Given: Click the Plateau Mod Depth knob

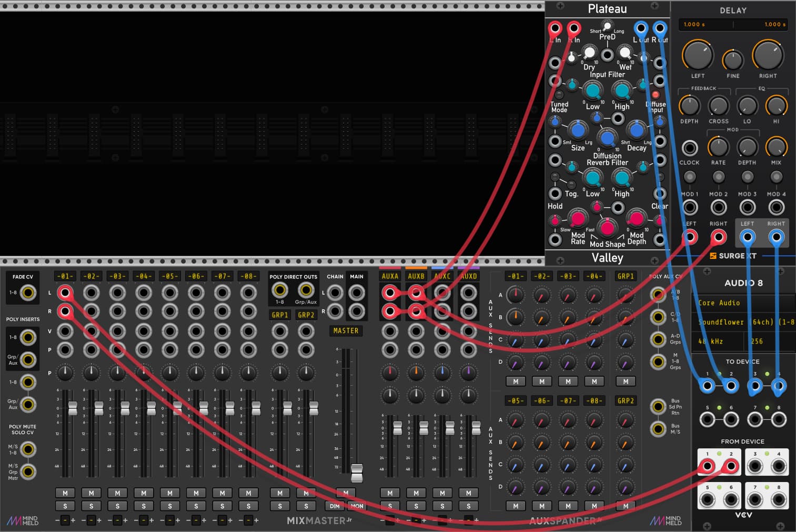Looking at the screenshot, I should [637, 218].
